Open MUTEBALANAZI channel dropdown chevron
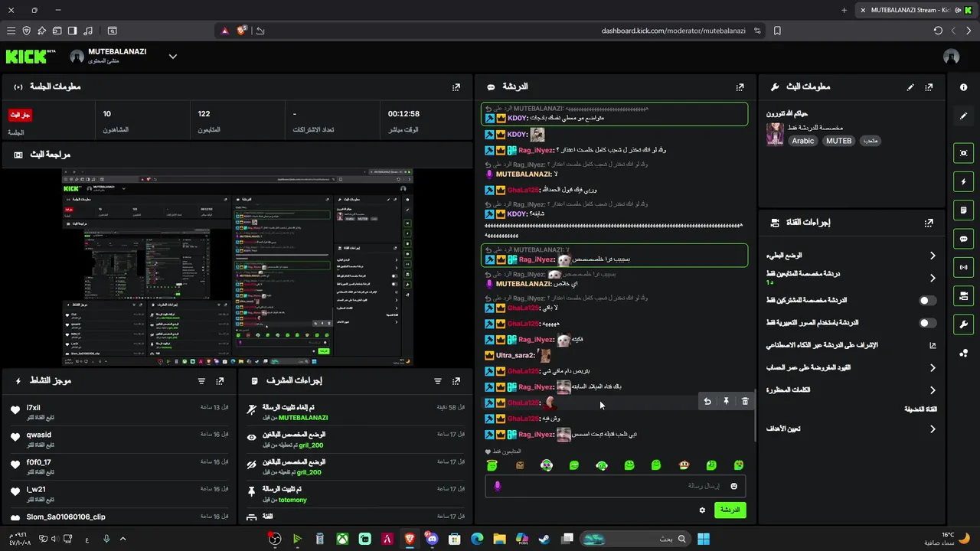The width and height of the screenshot is (980, 551). 173,57
